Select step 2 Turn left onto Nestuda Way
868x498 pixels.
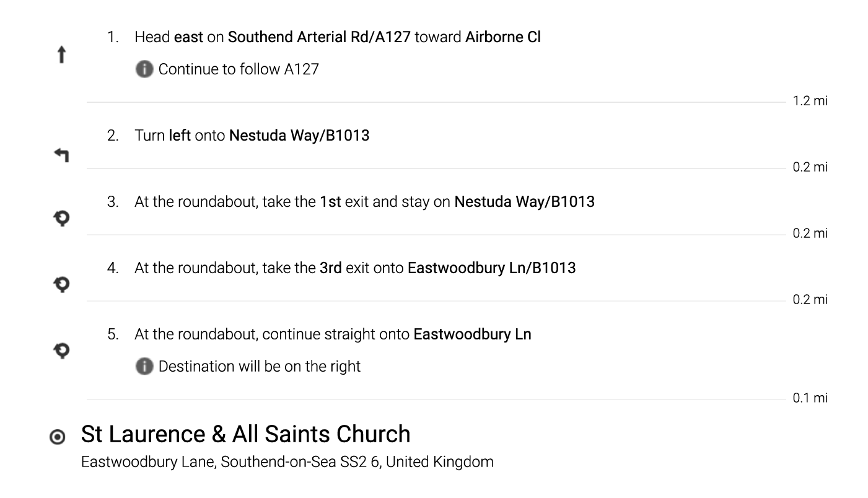[252, 136]
